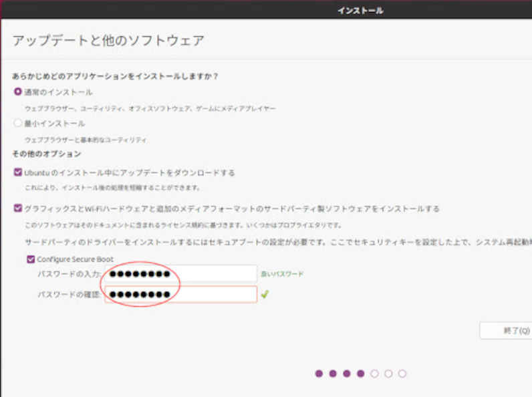532x397 pixels.
Task: Toggle download updates while installing Ubuntu checkbox
Action: pyautogui.click(x=18, y=172)
